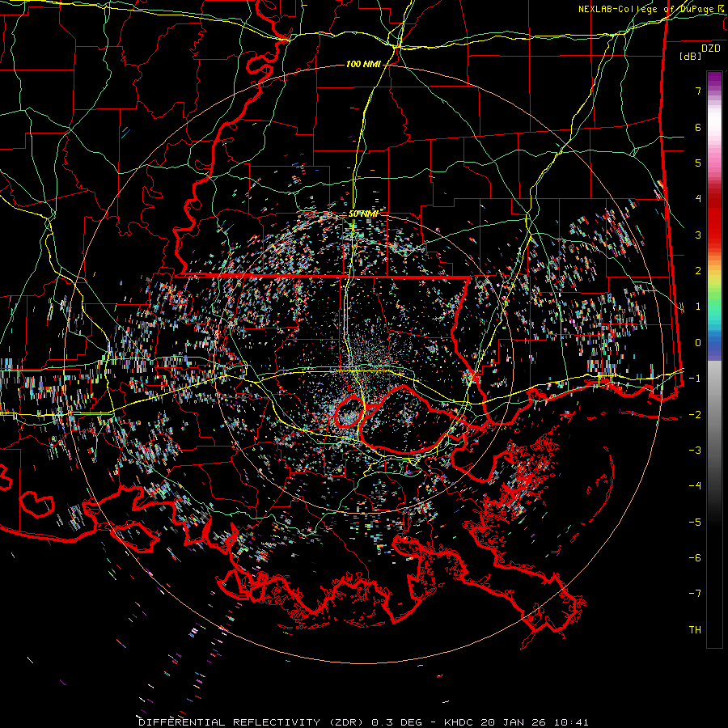Click the DZD product label

point(710,49)
